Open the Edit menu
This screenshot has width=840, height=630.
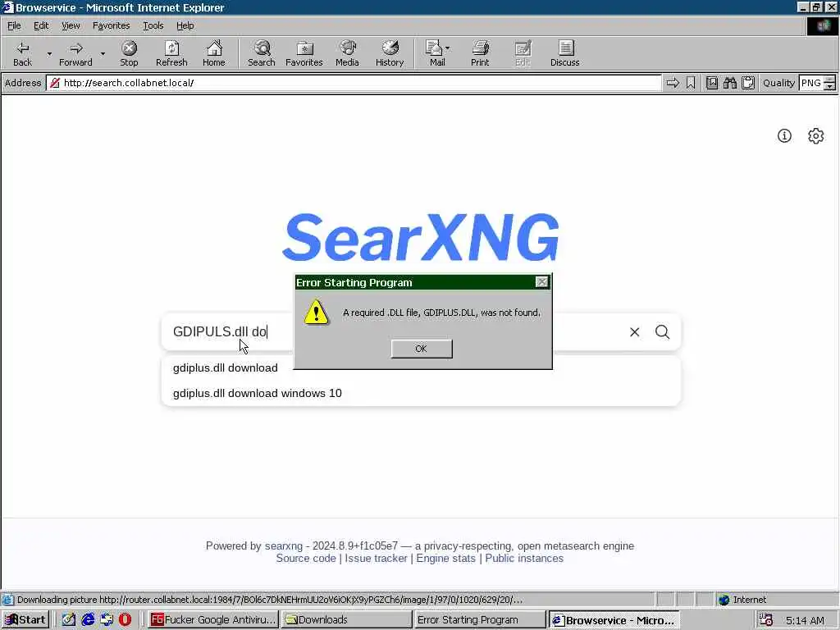(41, 25)
